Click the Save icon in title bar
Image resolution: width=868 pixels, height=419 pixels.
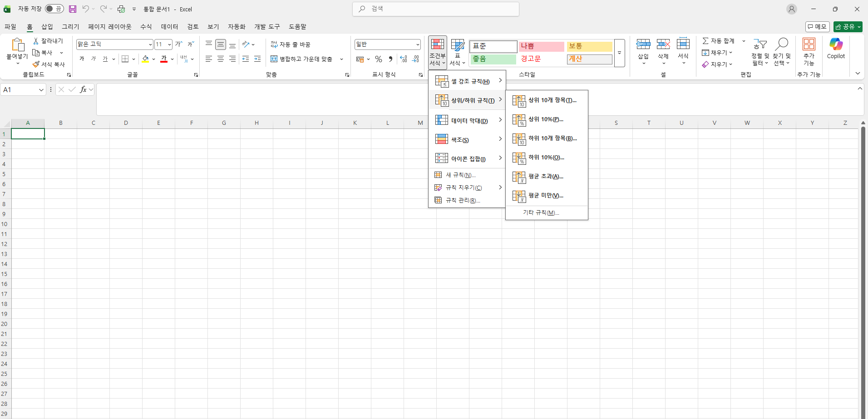click(x=73, y=9)
